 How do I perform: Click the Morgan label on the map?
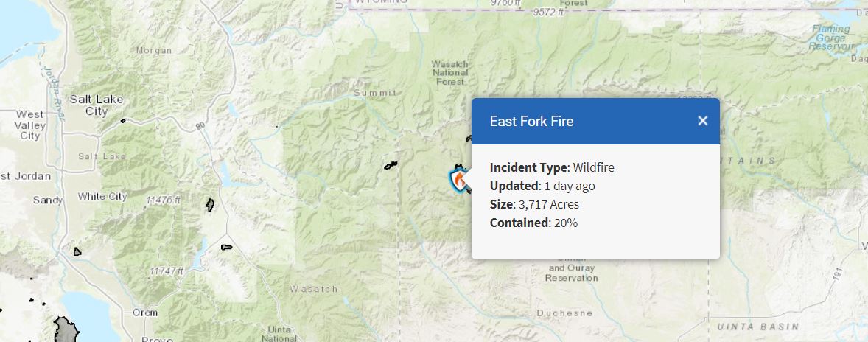[154, 51]
